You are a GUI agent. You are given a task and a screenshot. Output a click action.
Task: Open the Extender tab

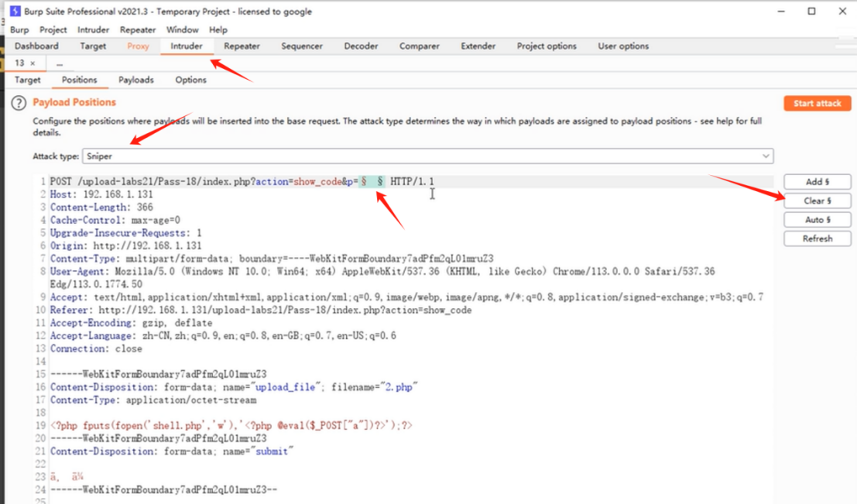(x=478, y=46)
